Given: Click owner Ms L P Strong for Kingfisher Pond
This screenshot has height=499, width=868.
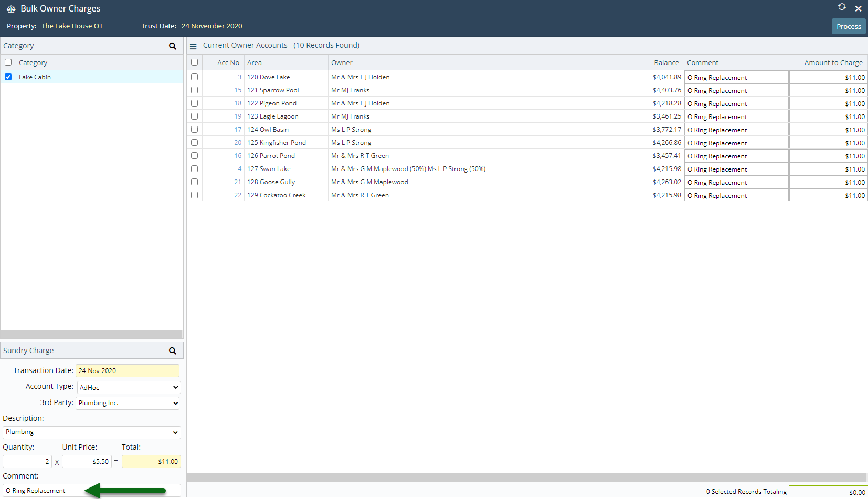Looking at the screenshot, I should click(x=351, y=143).
